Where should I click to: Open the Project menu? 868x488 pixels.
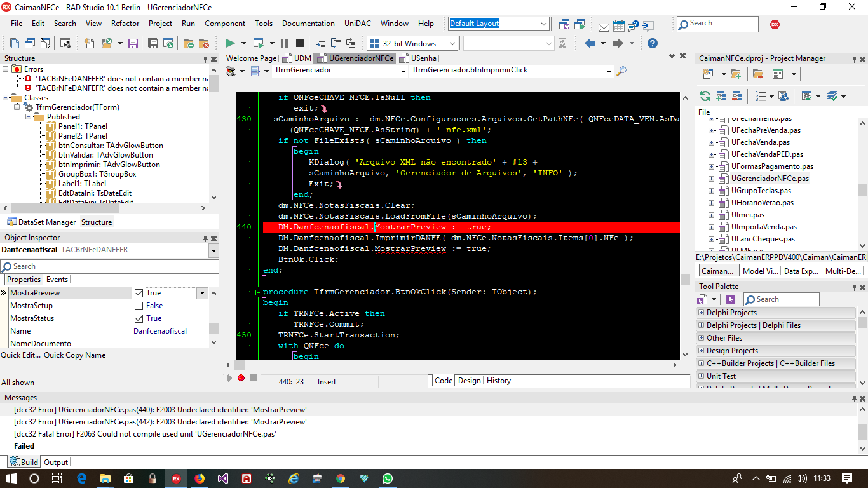point(160,24)
